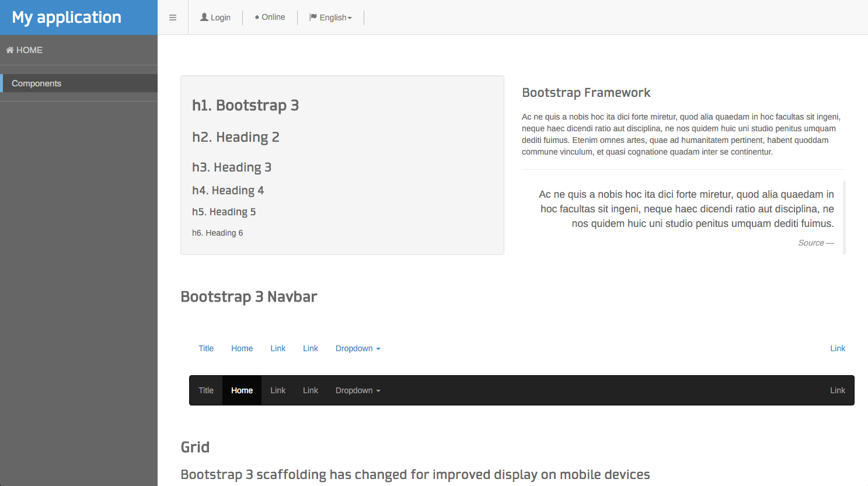
Task: Click the right-aligned Link in dark navbar
Action: click(x=837, y=390)
